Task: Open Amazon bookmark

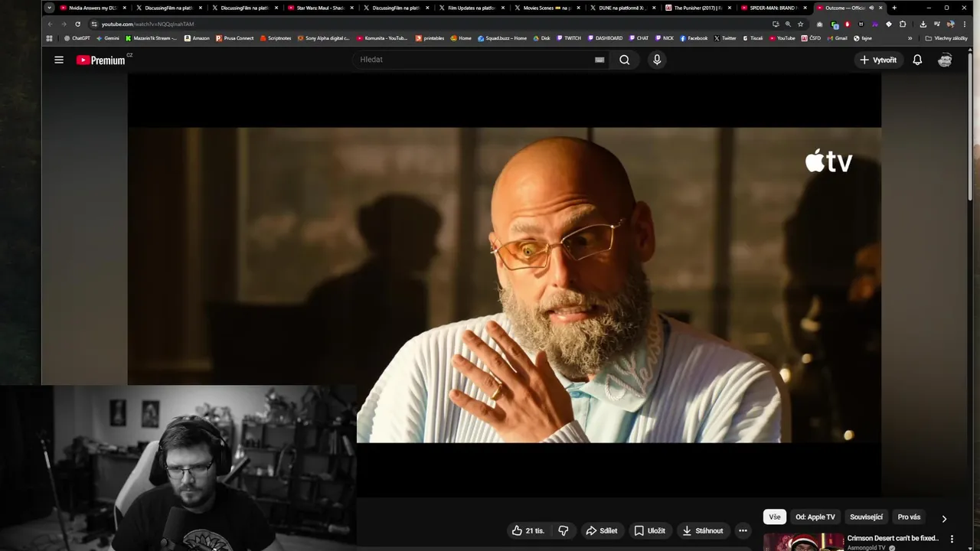Action: (197, 37)
